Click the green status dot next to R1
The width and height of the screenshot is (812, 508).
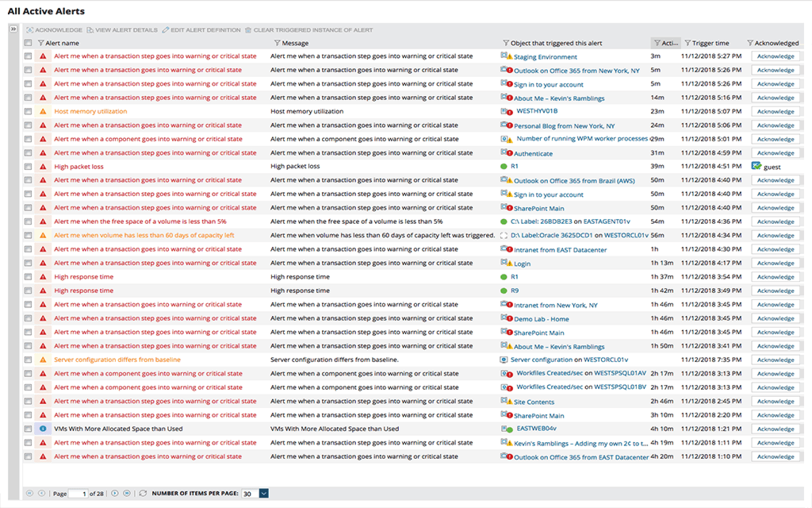[501, 167]
